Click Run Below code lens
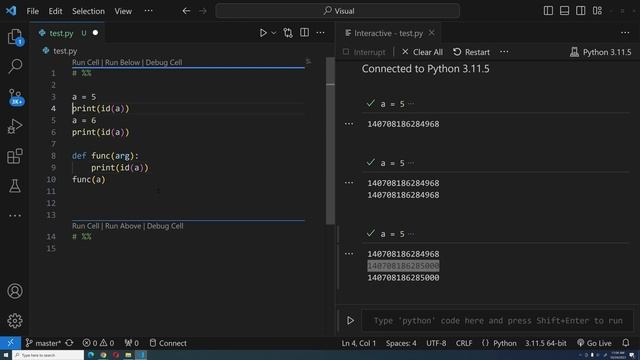This screenshot has height=360, width=640. (122, 62)
